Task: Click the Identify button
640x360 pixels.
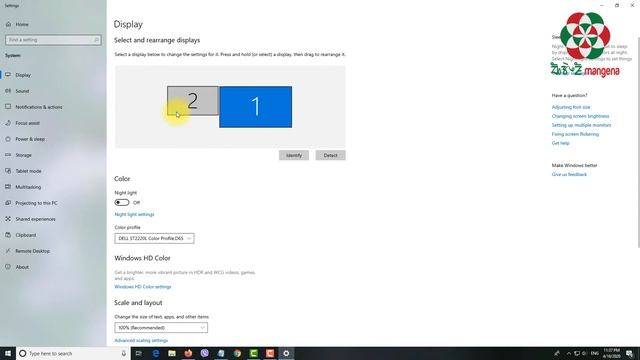Action: 294,156
